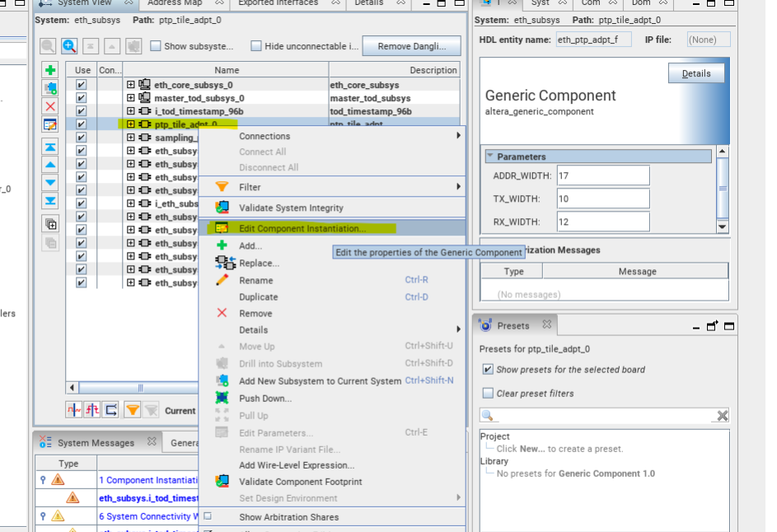Click the clock signal icon in bottom toolbar

pyautogui.click(x=74, y=410)
